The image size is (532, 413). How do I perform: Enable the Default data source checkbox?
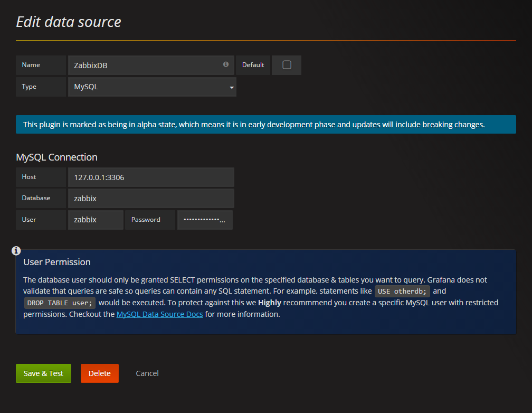click(x=286, y=64)
